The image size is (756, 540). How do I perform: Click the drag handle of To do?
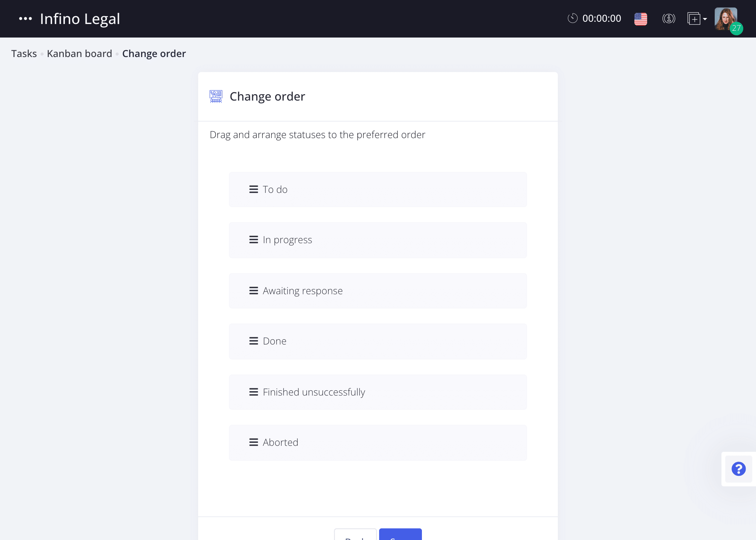pyautogui.click(x=253, y=189)
